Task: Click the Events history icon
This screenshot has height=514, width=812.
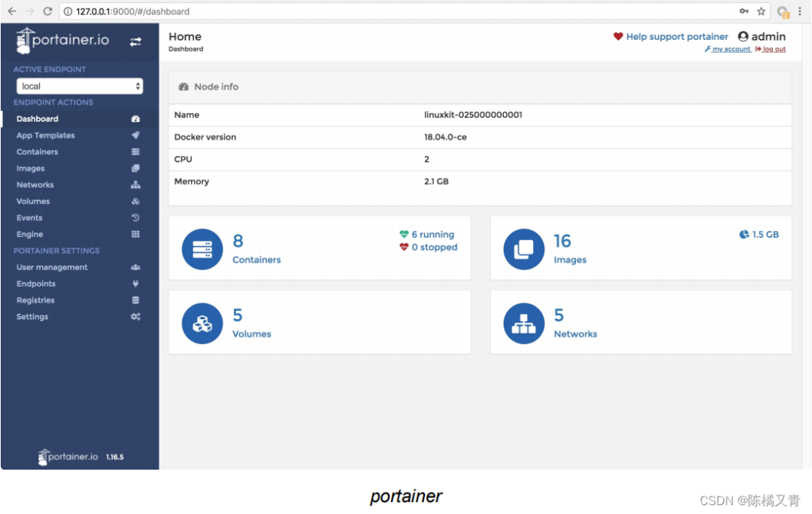Action: pos(135,217)
